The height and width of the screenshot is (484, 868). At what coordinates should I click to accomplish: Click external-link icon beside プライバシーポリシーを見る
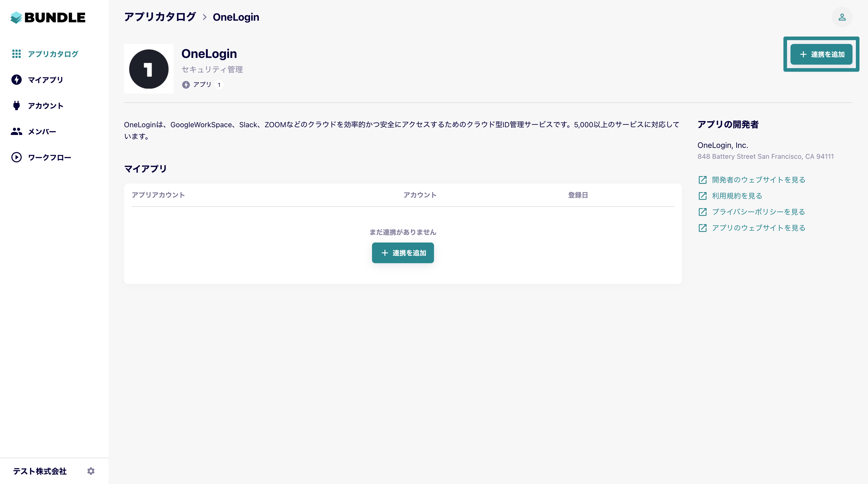703,212
